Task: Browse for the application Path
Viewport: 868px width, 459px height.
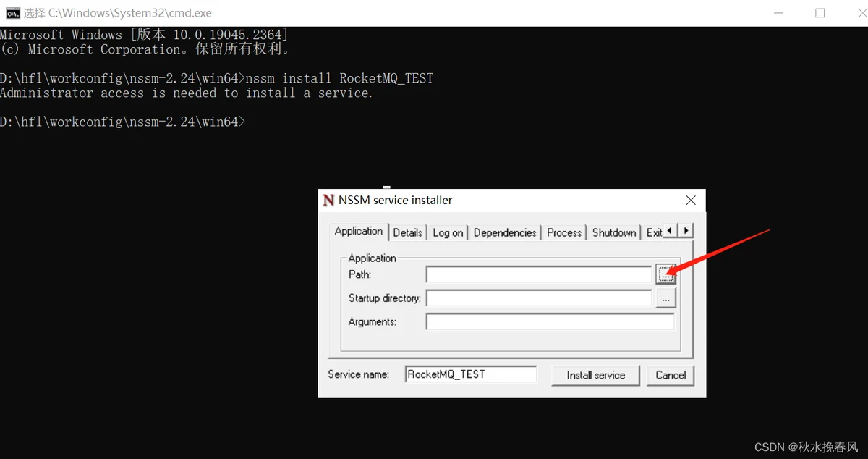Action: tap(665, 274)
